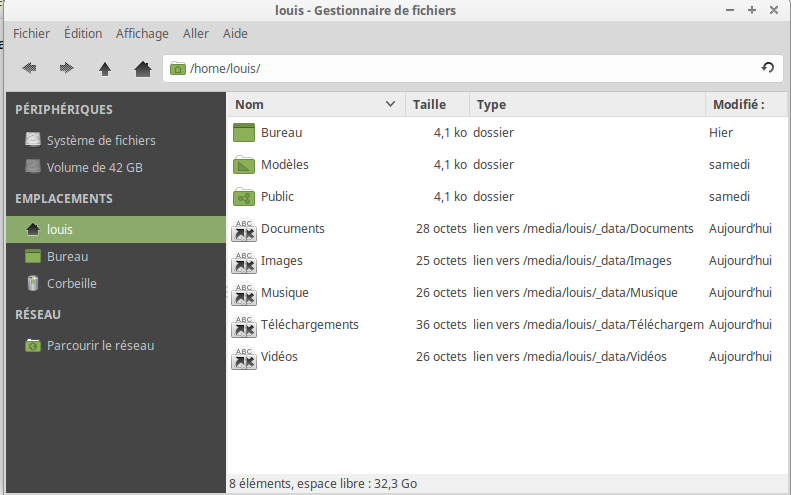Image resolution: width=791 pixels, height=495 pixels.
Task: Sort by the Nom column header
Action: tap(316, 104)
